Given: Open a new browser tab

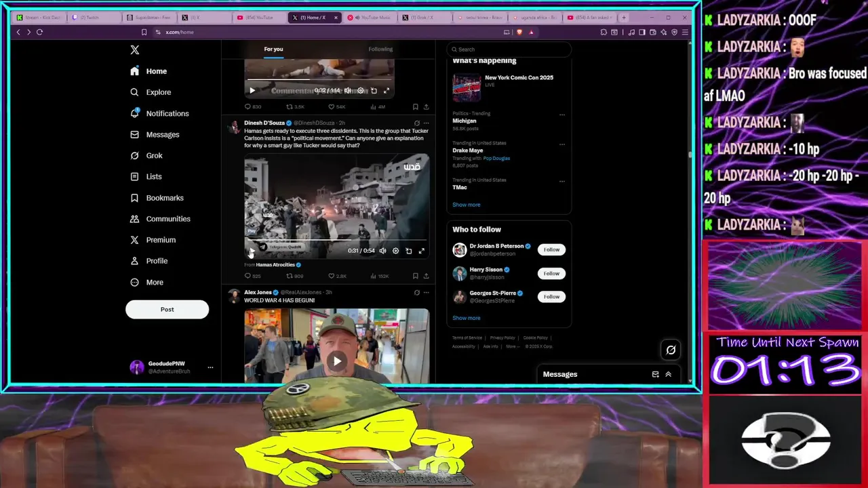Looking at the screenshot, I should (624, 17).
